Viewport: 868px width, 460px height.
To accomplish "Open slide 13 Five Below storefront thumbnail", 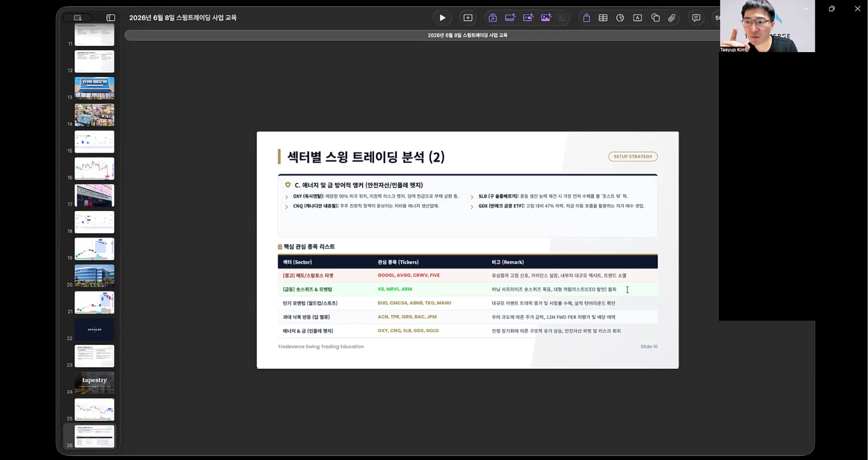I will [x=94, y=88].
